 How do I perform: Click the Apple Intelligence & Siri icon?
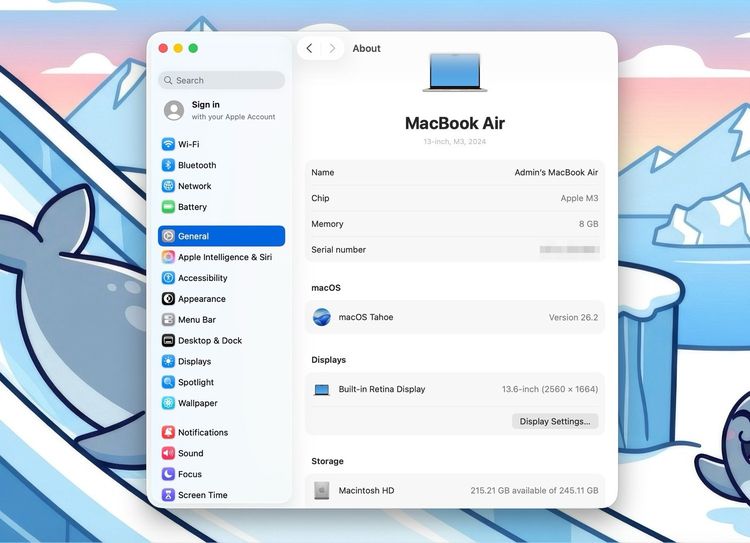point(168,257)
